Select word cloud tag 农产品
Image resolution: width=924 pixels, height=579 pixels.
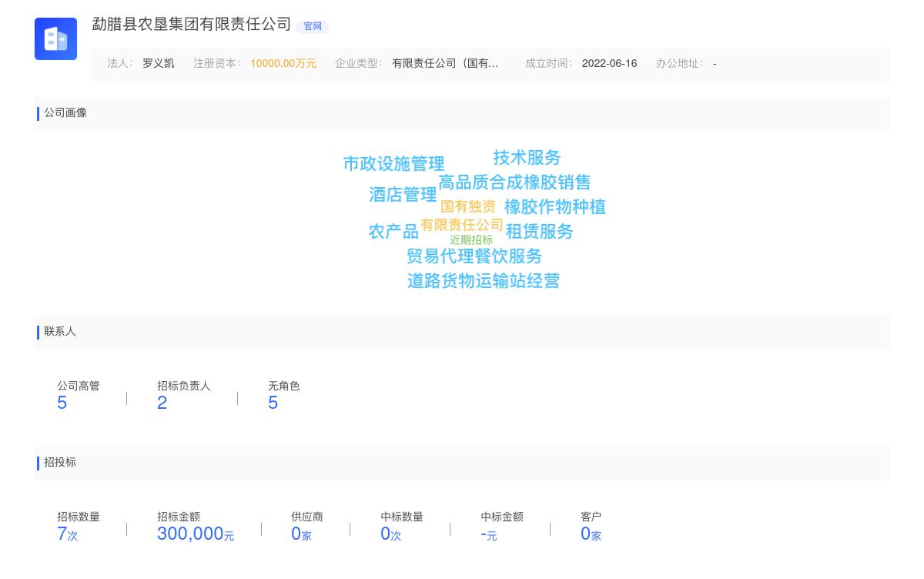pyautogui.click(x=393, y=232)
